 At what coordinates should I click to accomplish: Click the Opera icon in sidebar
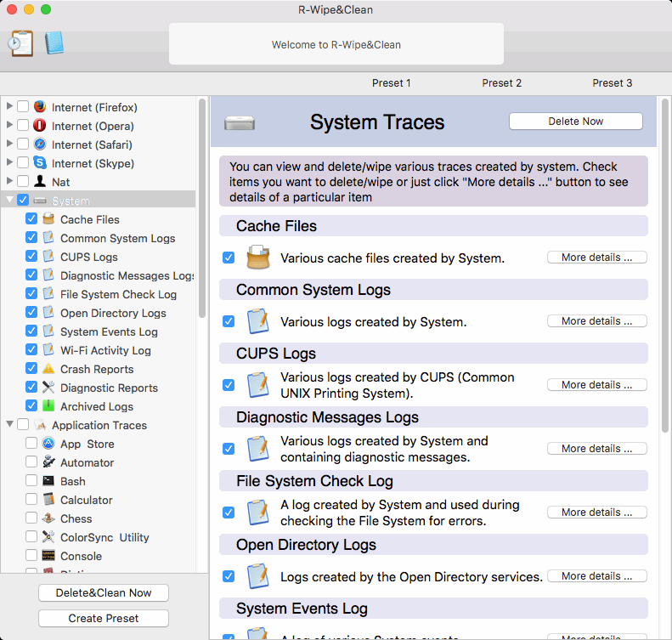coord(40,125)
